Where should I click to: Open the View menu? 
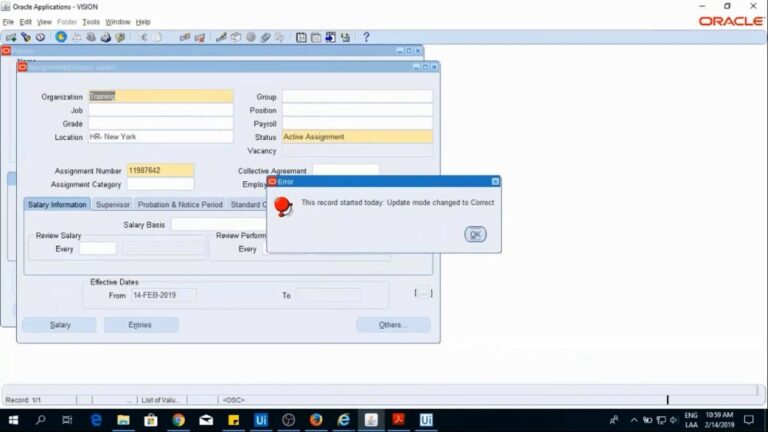(44, 22)
